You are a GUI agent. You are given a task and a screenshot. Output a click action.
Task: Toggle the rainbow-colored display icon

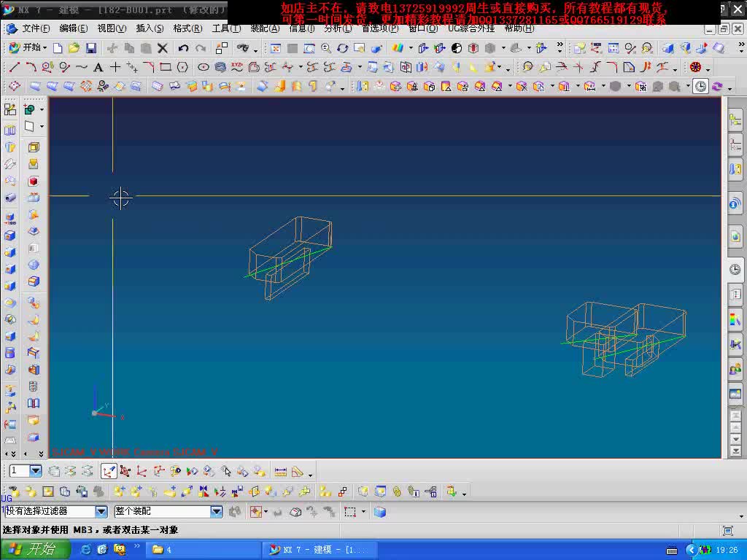pos(398,48)
